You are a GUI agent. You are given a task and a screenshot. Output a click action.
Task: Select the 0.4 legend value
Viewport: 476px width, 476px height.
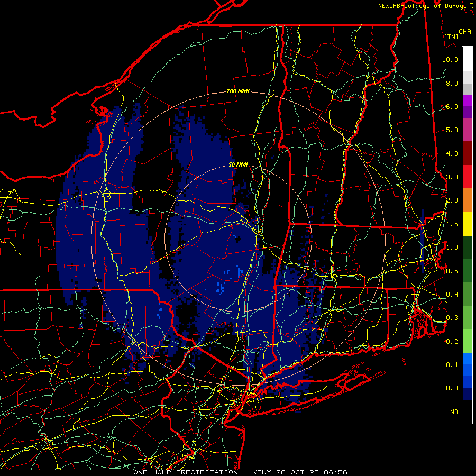click(x=452, y=294)
